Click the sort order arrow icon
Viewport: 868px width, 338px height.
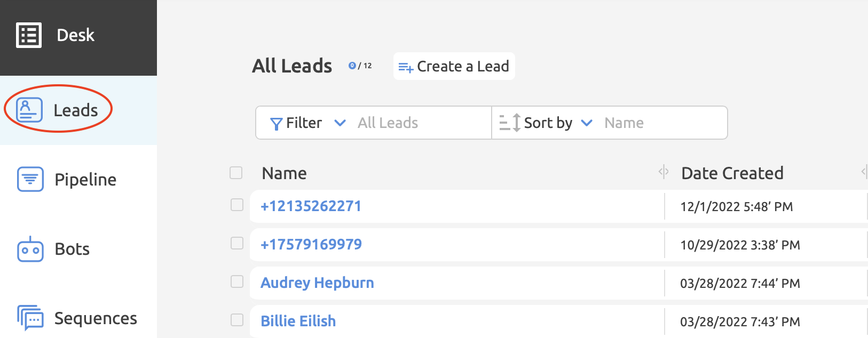pos(510,123)
